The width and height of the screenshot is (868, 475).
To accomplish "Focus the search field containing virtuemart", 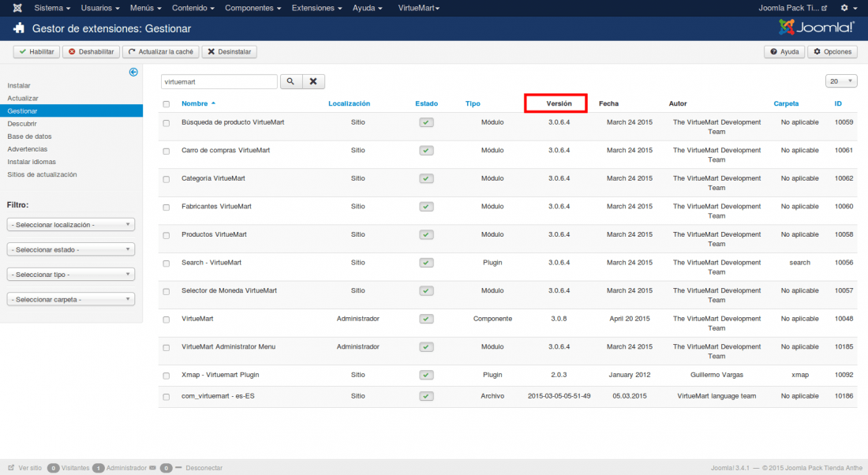I will coord(219,81).
